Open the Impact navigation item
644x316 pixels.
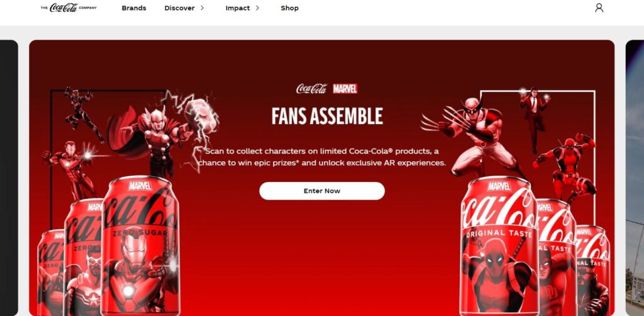click(x=237, y=8)
